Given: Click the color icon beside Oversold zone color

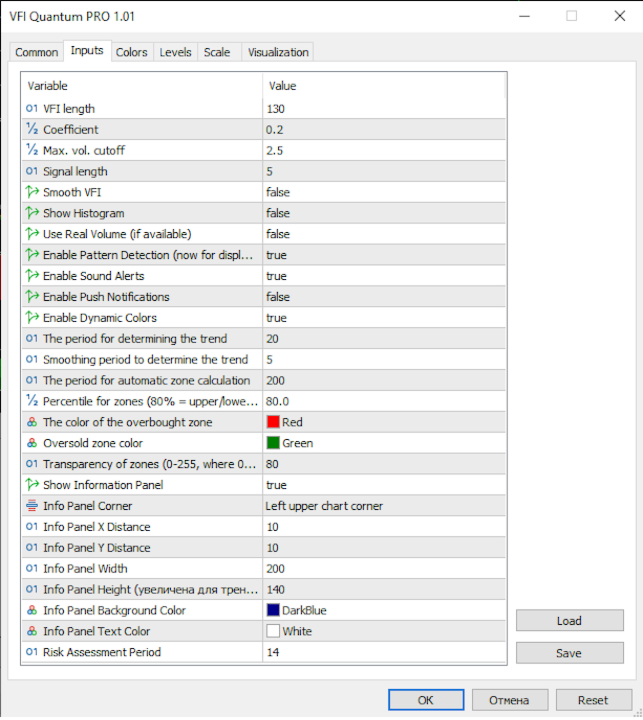Looking at the screenshot, I should 32,443.
